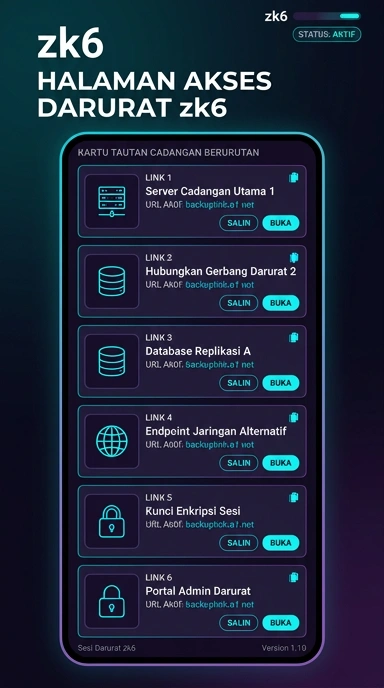Screen dimensions: 384x688
Task: Open Portal Admin Darurat with BUKA
Action: coord(280,623)
